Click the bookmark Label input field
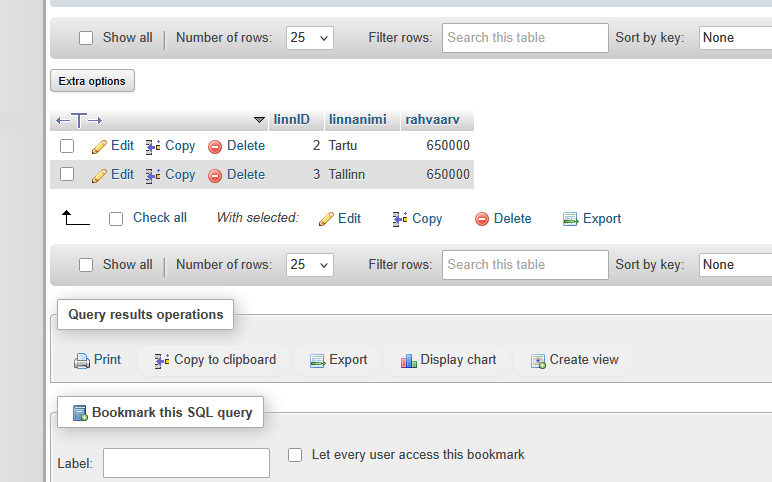This screenshot has width=772, height=482. 186,463
